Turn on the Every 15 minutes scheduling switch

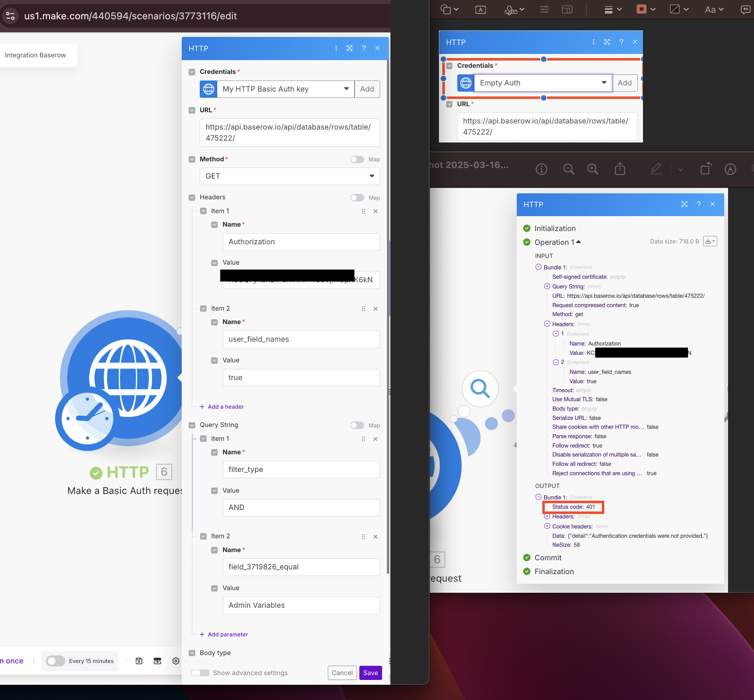click(x=55, y=661)
